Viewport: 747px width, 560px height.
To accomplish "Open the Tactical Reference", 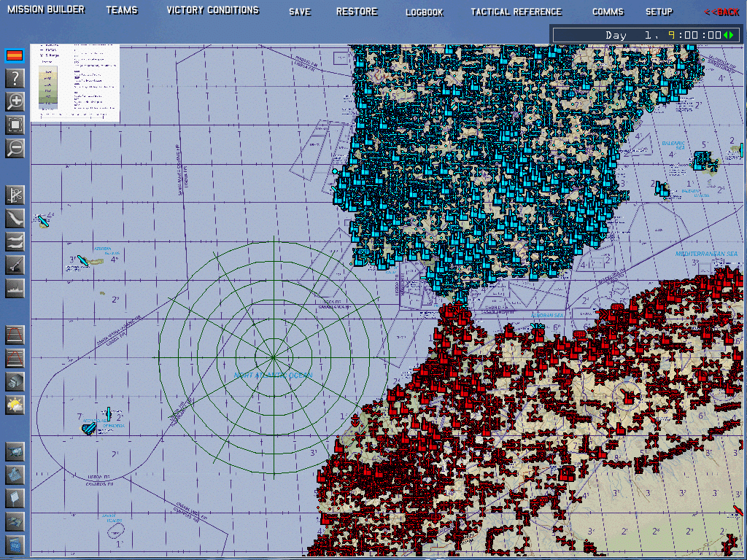I will pyautogui.click(x=516, y=12).
